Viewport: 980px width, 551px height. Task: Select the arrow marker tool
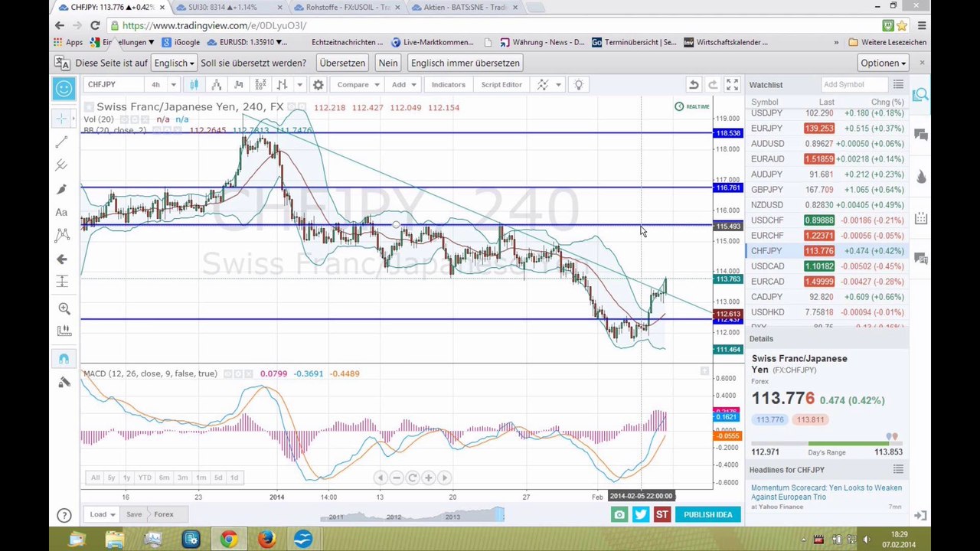pyautogui.click(x=63, y=259)
